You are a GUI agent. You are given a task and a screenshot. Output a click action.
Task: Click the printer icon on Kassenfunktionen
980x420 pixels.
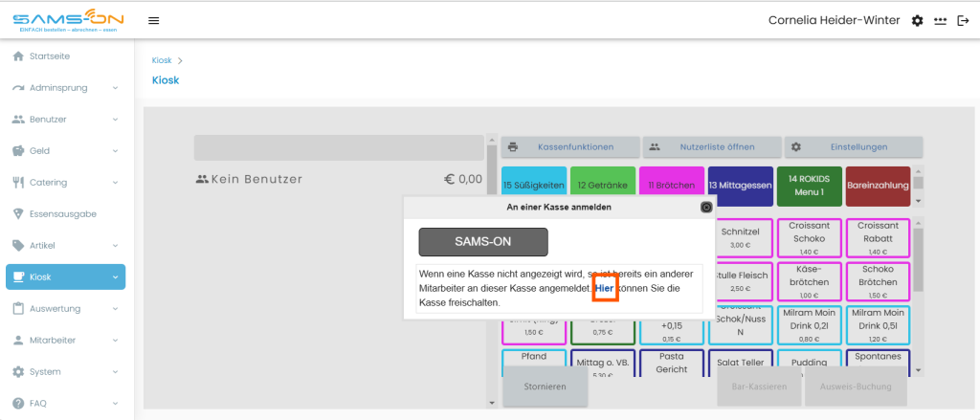pos(513,147)
